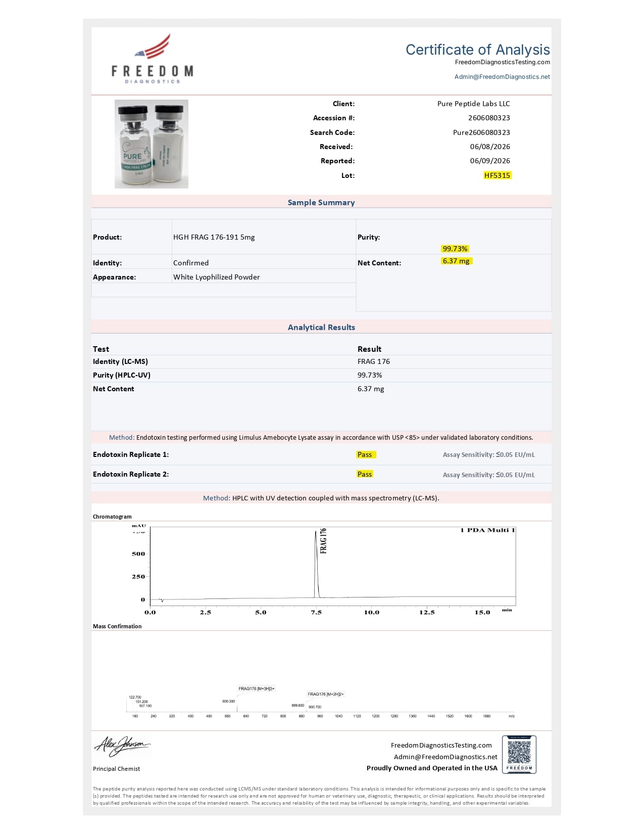The width and height of the screenshot is (644, 834).
Task: Click the endotoxin Limulus Amebocyte method line
Action: [x=321, y=438]
